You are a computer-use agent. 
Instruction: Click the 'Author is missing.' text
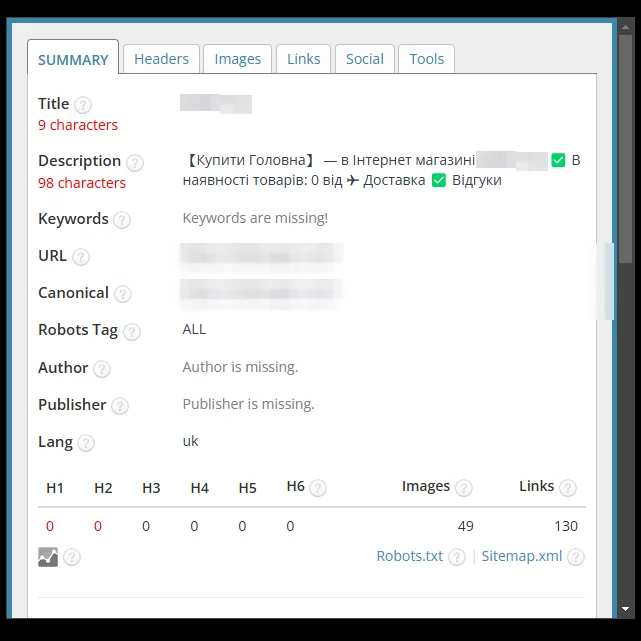[240, 367]
